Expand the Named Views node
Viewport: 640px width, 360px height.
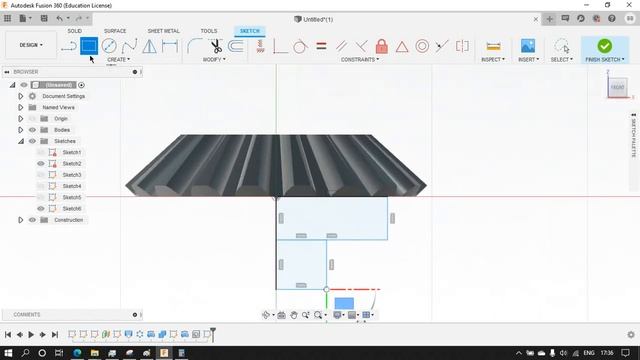tap(20, 107)
